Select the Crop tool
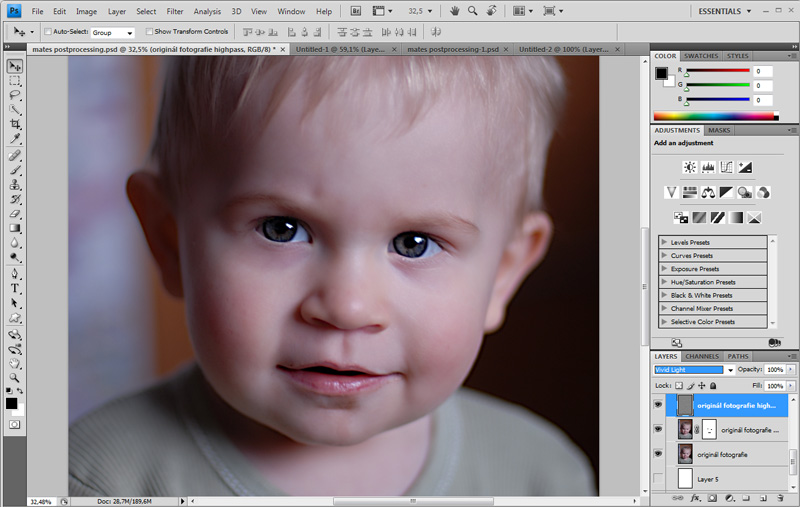The width and height of the screenshot is (800, 507). [15, 124]
